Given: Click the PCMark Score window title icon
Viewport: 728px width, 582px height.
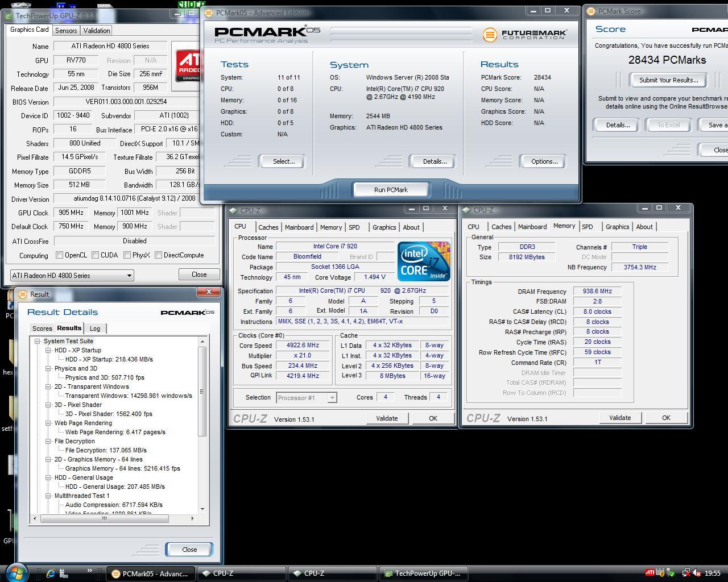Looking at the screenshot, I should click(590, 11).
